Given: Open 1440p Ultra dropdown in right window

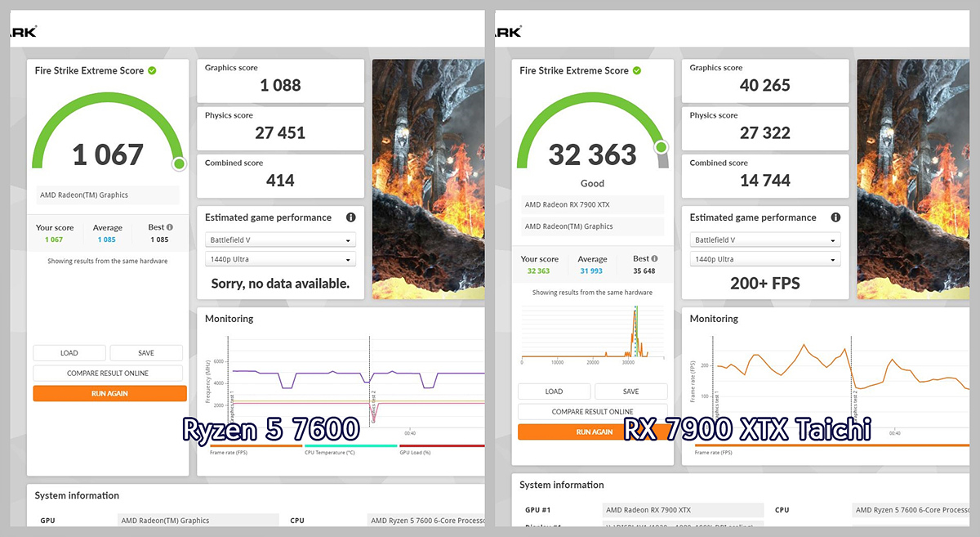Looking at the screenshot, I should point(765,259).
